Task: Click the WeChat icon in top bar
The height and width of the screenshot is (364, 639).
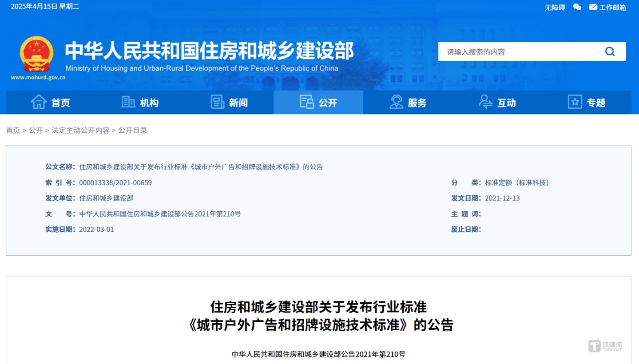Action: click(x=576, y=7)
